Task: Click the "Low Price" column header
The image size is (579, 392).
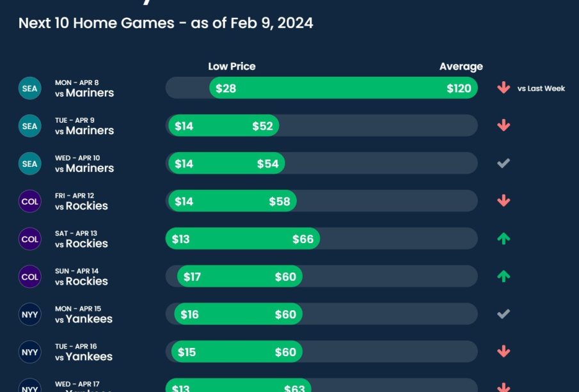Action: pos(232,67)
